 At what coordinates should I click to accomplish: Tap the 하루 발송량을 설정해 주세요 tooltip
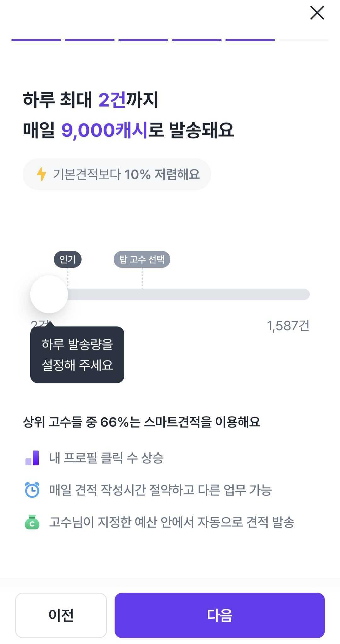pos(77,355)
